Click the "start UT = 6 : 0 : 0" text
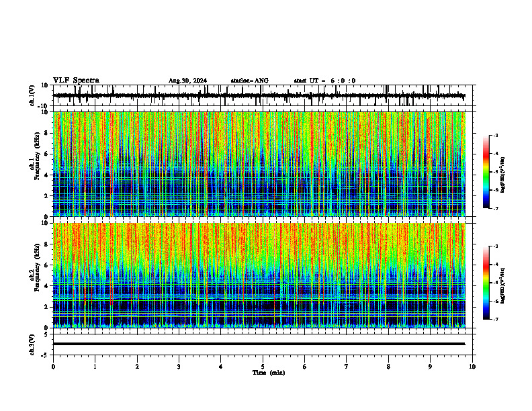 324,81
